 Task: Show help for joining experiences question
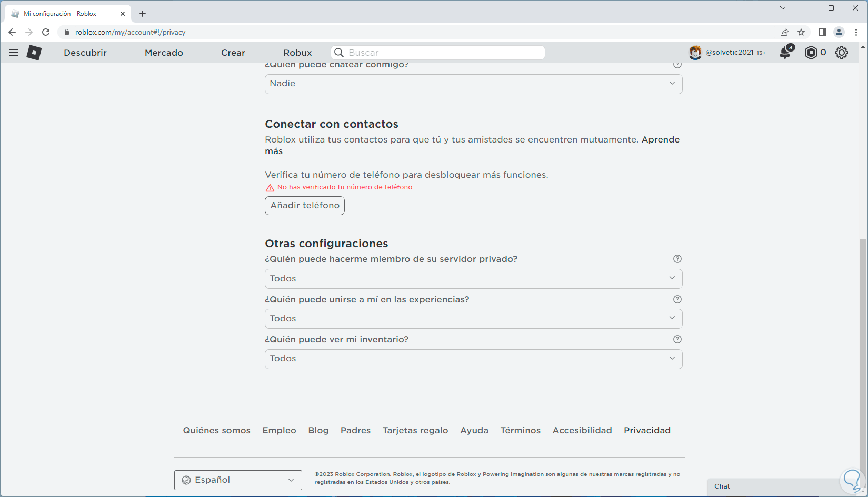click(677, 299)
